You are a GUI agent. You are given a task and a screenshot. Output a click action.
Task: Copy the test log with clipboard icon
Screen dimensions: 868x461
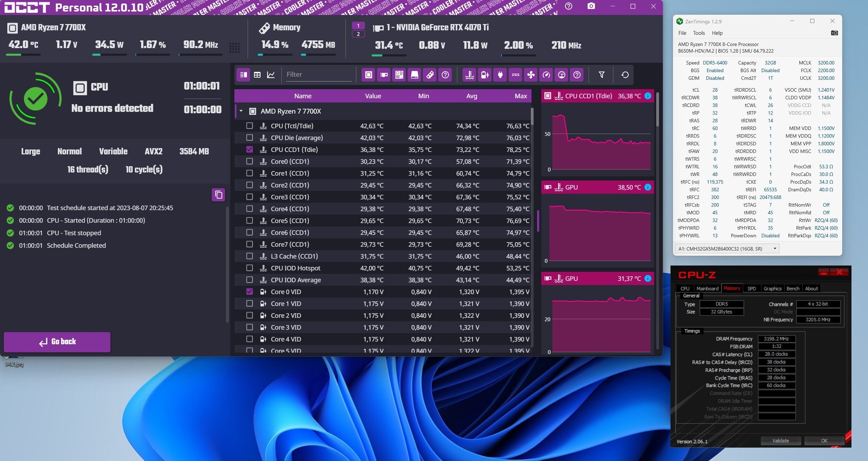click(x=218, y=194)
